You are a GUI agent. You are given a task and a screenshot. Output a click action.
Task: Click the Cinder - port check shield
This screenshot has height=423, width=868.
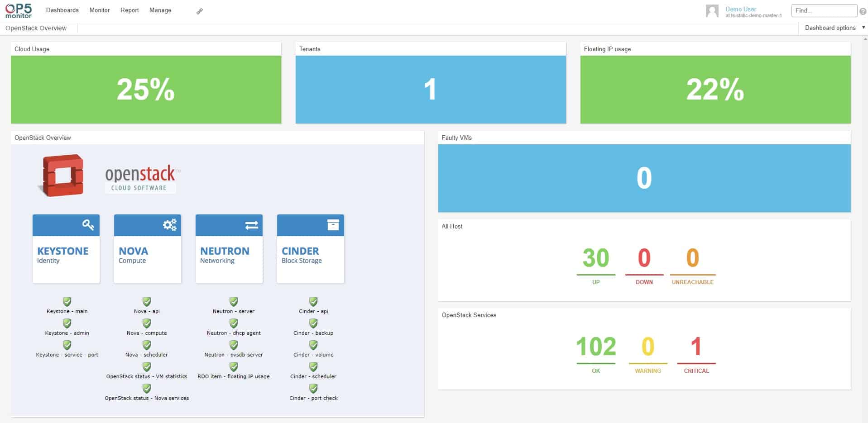click(313, 388)
